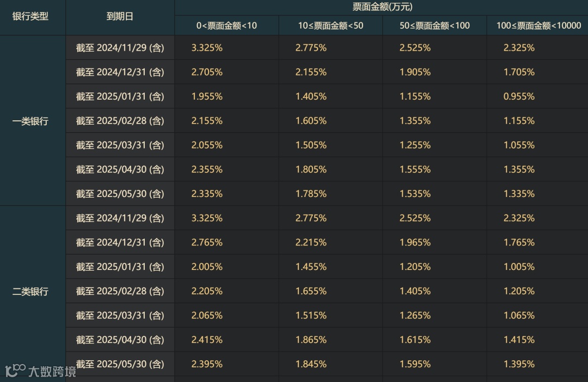Screen dimensions: 588x382
Task: Click the 0<票面金额<10 column header
Action: pos(226,26)
